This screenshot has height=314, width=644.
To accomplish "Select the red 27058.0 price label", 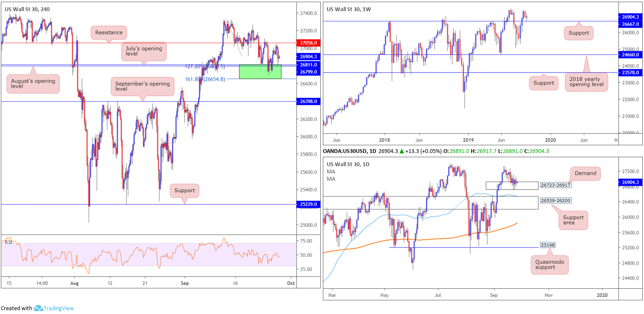I will pos(307,43).
